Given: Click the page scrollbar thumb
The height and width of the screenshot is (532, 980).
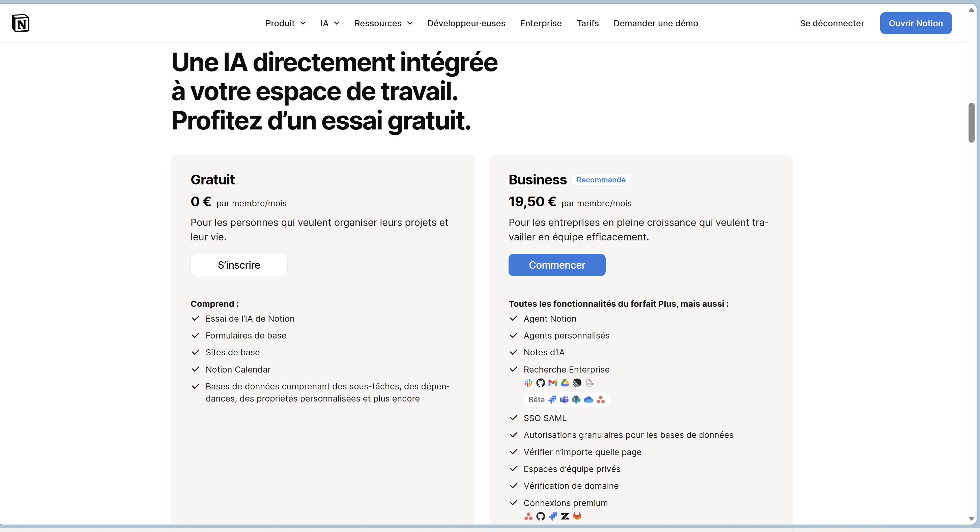Looking at the screenshot, I should [971, 122].
